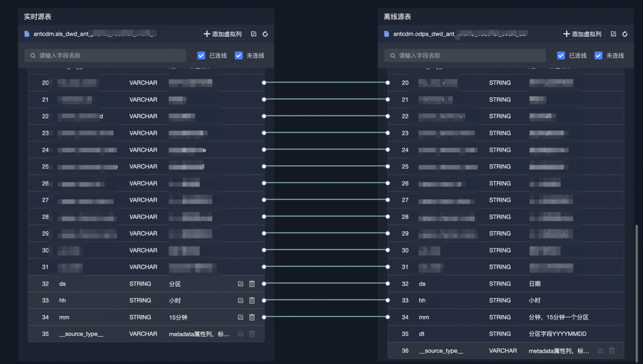Click the add virtual column button in realtime source table
The image size is (643, 364).
pos(223,34)
